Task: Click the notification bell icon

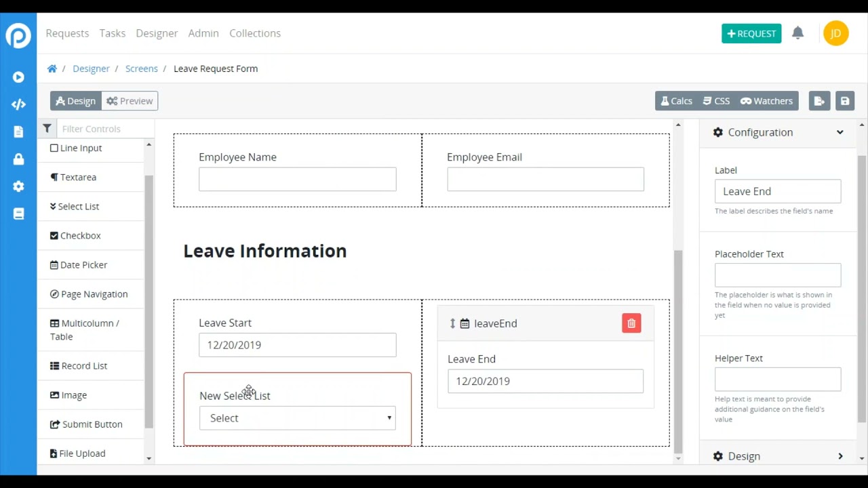Action: 797,33
